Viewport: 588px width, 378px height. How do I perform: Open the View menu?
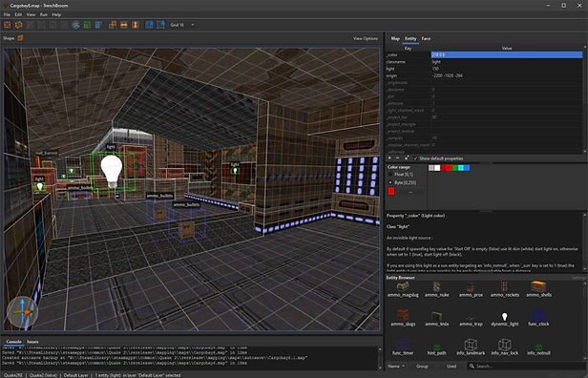click(31, 14)
